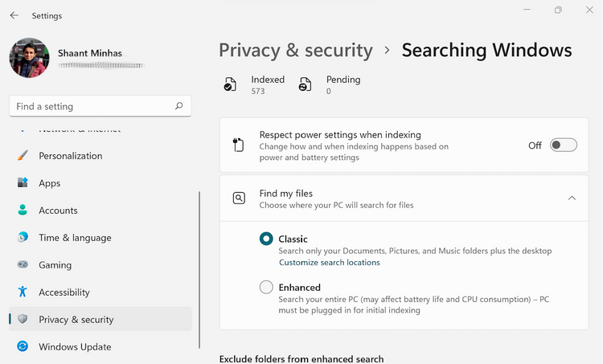Click the Accounts person icon
The width and height of the screenshot is (603, 364).
[23, 211]
